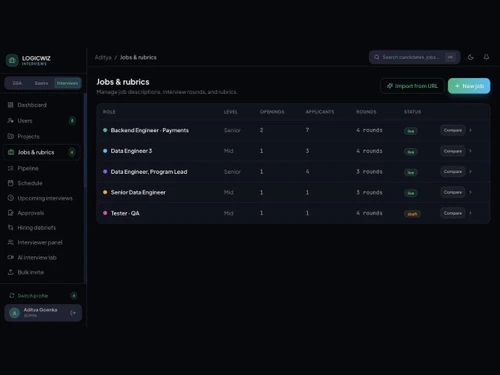This screenshot has height=375, width=500.
Task: Click the logout icon beside Aditya Goenka
Action: pos(73,313)
